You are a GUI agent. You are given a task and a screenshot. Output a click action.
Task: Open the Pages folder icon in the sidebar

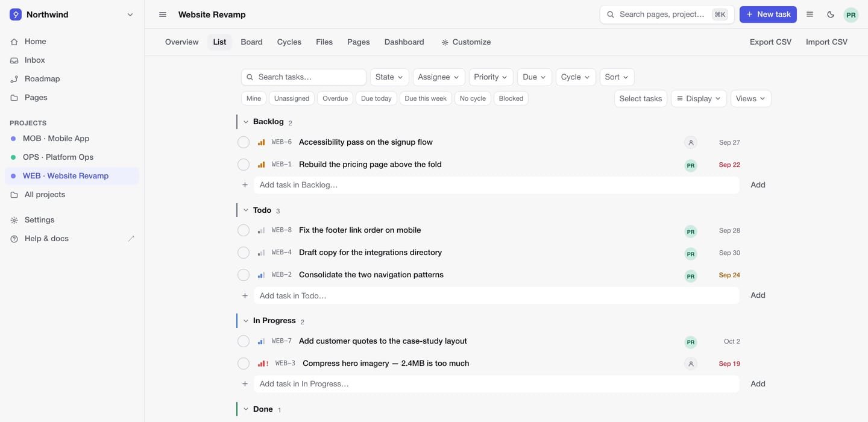pos(14,98)
